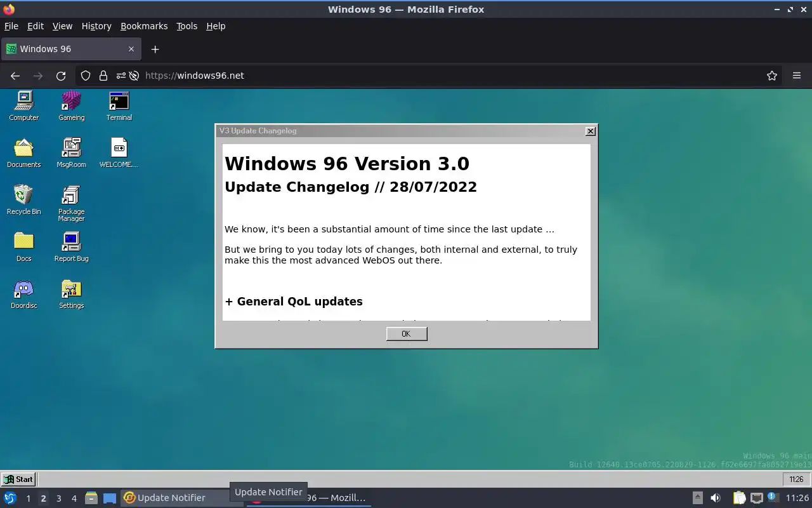Open the View menu

(62, 26)
